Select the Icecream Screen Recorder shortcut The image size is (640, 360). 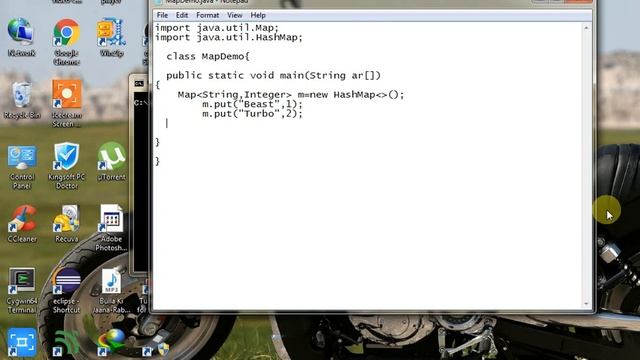click(x=67, y=104)
